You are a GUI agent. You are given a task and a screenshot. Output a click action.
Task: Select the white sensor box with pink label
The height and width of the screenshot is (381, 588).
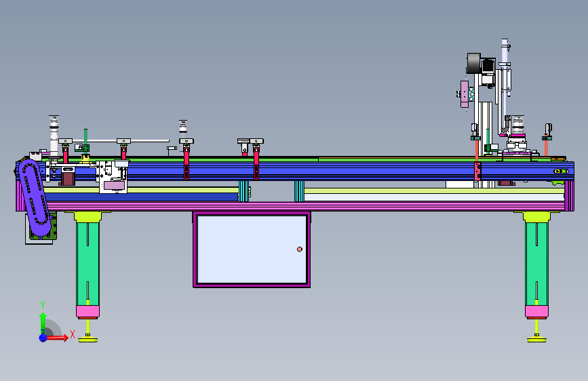(113, 177)
